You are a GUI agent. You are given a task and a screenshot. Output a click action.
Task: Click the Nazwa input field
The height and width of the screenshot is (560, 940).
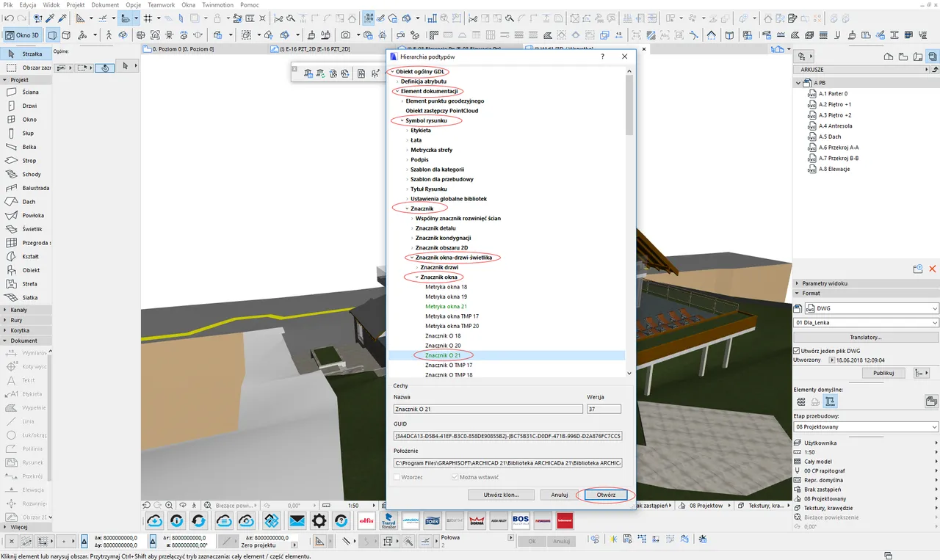[488, 409]
